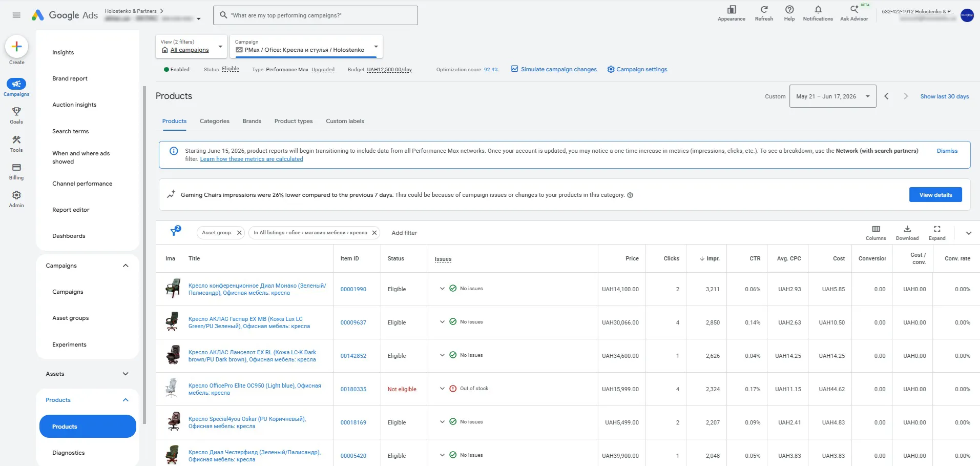This screenshot has width=980, height=466.
Task: Collapse the Products sidebar group
Action: tap(126, 400)
